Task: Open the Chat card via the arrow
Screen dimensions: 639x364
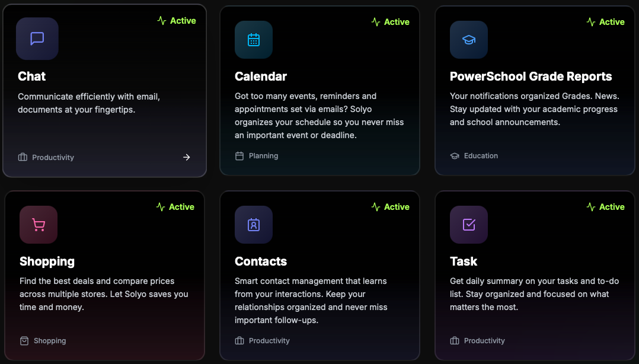Action: (x=186, y=157)
